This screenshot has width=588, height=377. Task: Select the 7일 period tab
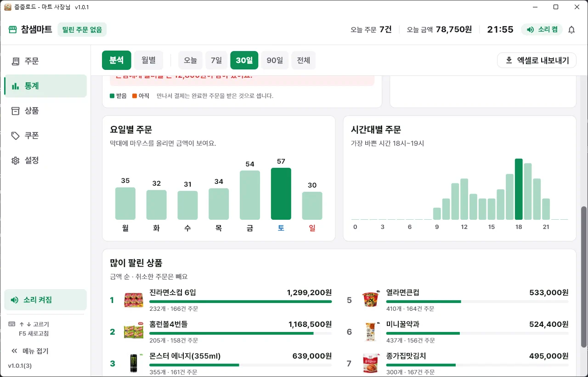pos(216,60)
